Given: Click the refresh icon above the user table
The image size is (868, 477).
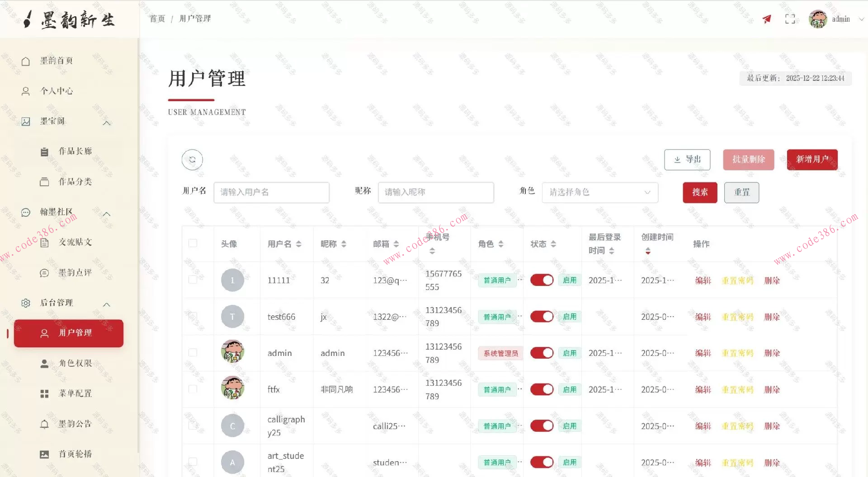Looking at the screenshot, I should click(x=192, y=159).
